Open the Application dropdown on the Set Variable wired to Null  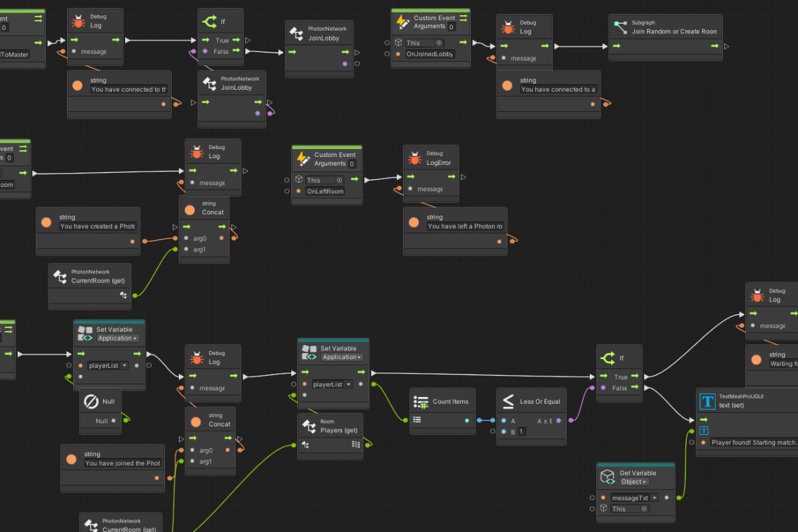click(x=118, y=338)
